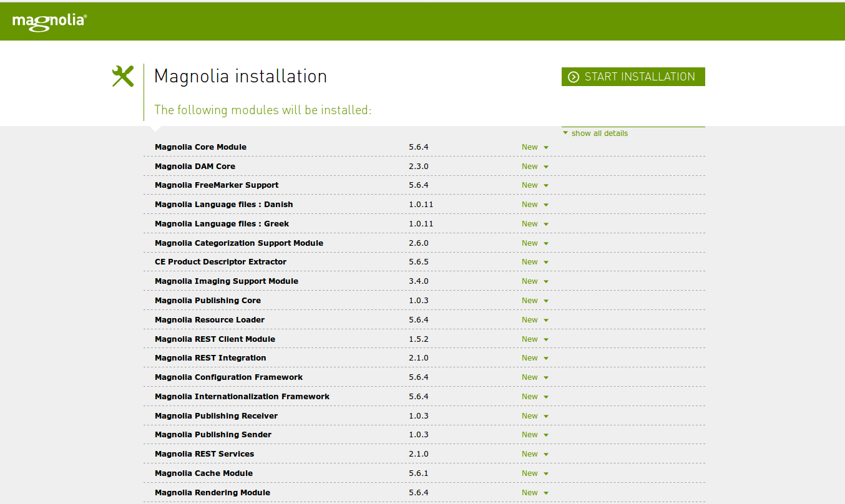
Task: Expand details for Magnolia DAM Core
Action: 535,167
